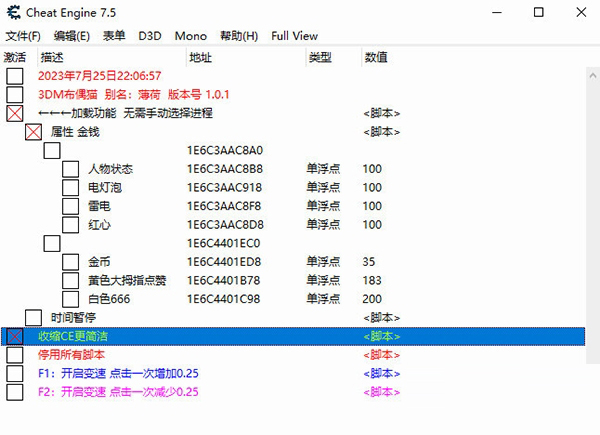Uncheck the 收缩CE更简洁 script checkbox
Image resolution: width=600 pixels, height=435 pixels.
point(15,336)
